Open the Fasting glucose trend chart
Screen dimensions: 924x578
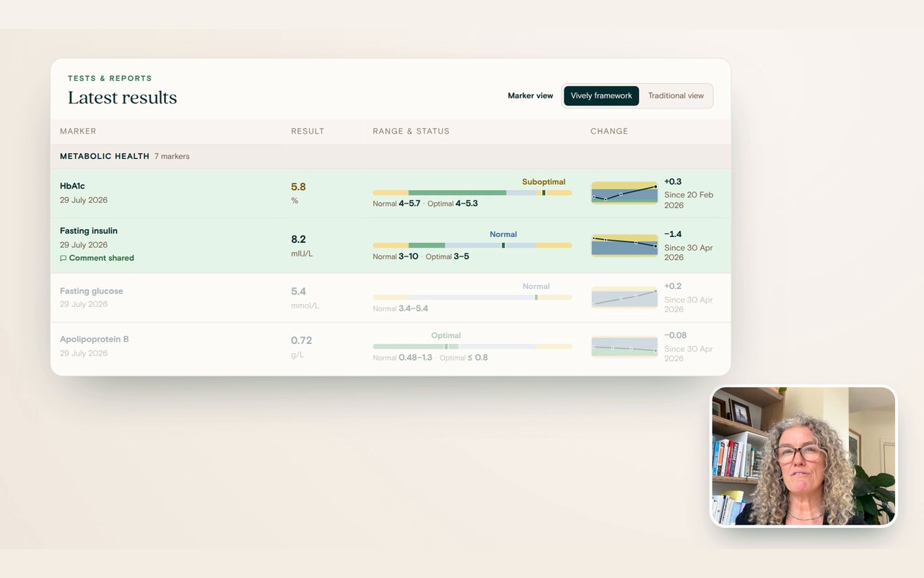(x=624, y=297)
